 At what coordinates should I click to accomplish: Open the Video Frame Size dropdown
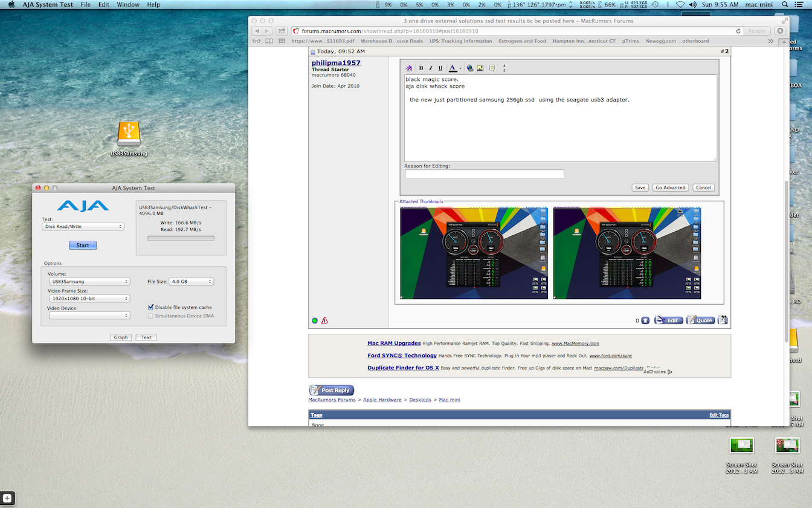[89, 298]
